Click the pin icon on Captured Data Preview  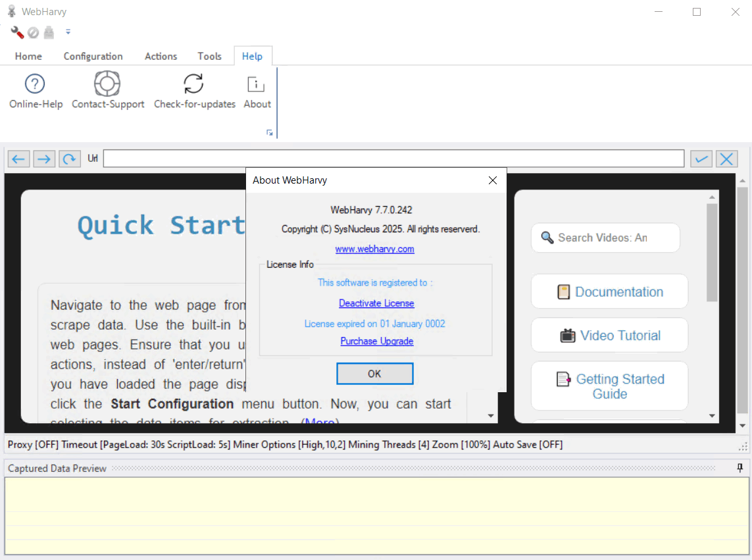[x=740, y=468]
